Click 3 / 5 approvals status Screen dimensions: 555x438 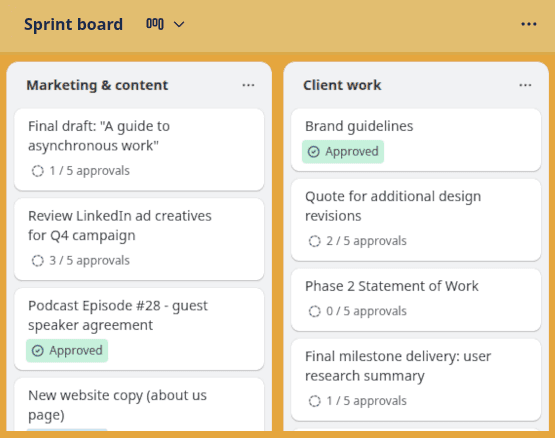(90, 261)
